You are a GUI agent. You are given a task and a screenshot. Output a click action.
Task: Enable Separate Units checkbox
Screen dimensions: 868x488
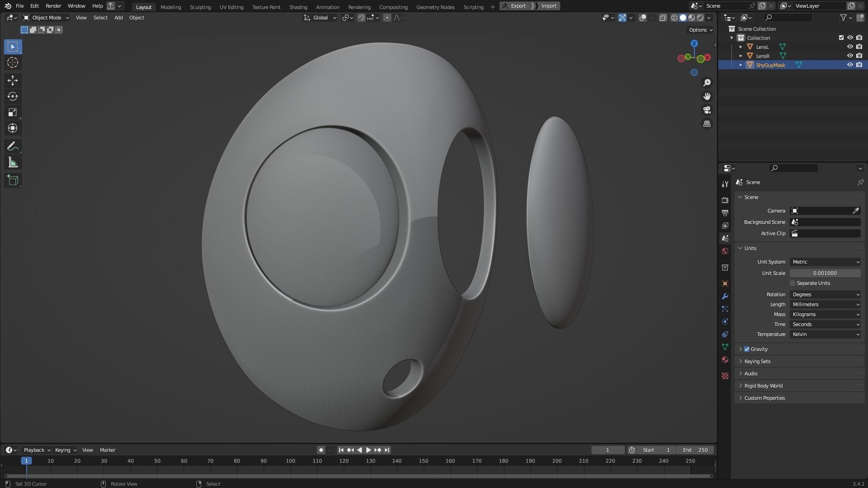click(x=792, y=283)
